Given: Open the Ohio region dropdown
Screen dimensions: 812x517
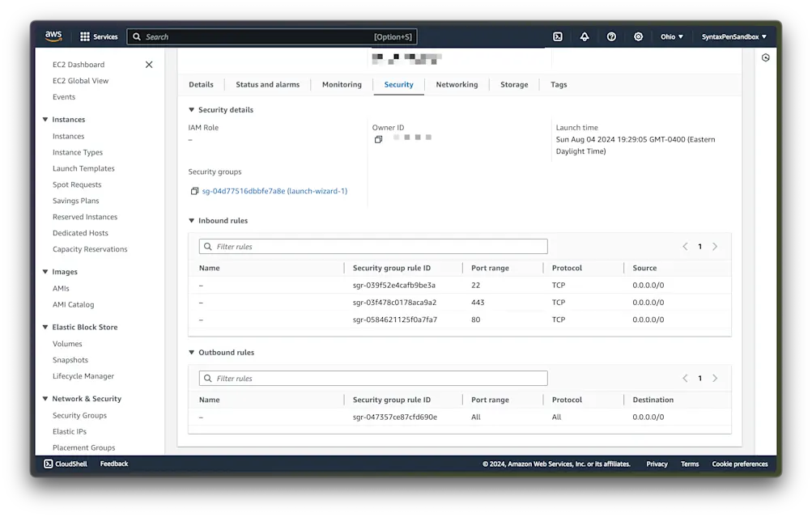Looking at the screenshot, I should (672, 36).
